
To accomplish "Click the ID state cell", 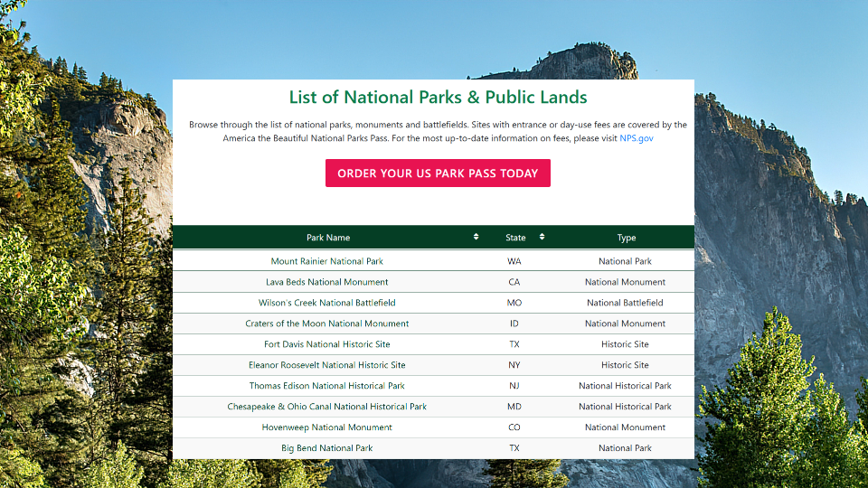I will pos(514,324).
